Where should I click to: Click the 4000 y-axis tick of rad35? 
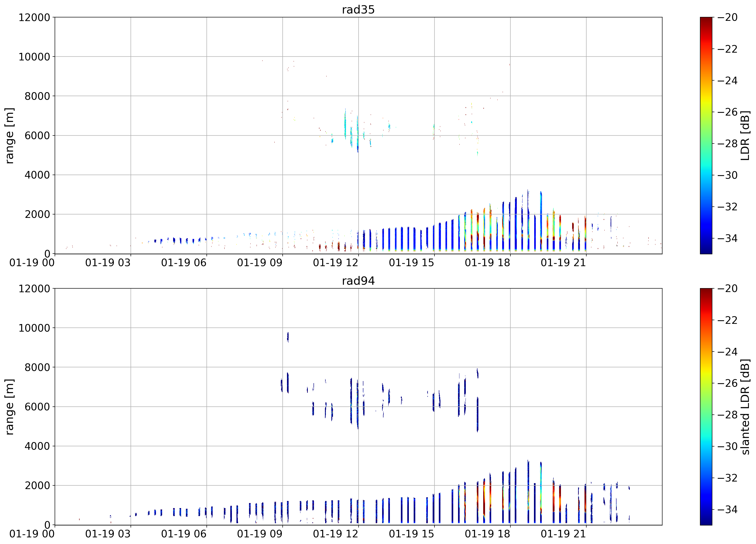point(37,175)
